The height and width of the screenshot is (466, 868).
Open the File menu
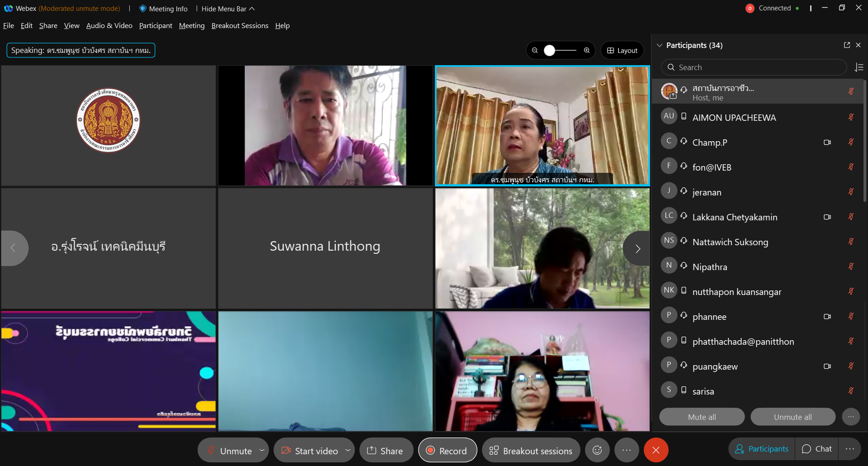pos(9,26)
